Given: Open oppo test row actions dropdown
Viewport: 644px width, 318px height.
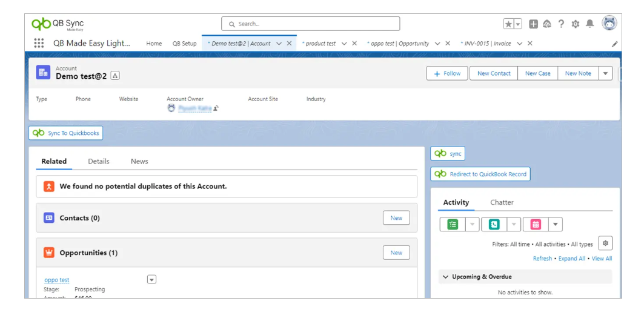Looking at the screenshot, I should [x=151, y=280].
